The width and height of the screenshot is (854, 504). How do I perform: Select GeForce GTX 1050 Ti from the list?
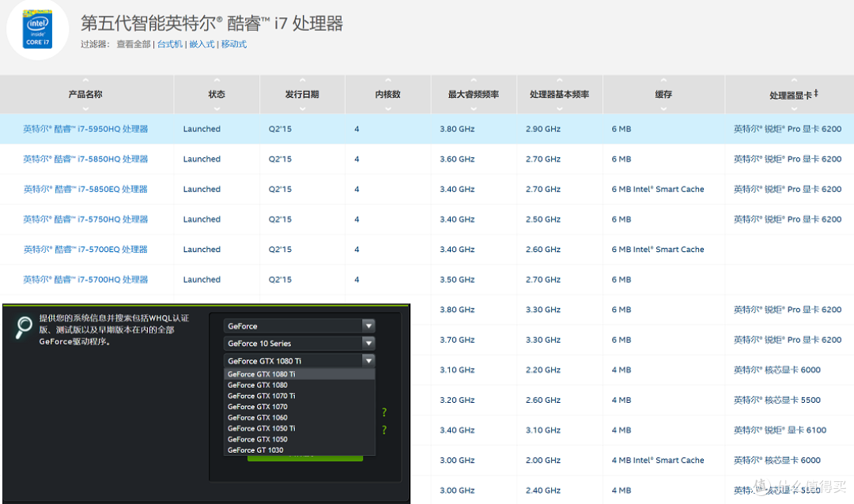click(x=299, y=428)
